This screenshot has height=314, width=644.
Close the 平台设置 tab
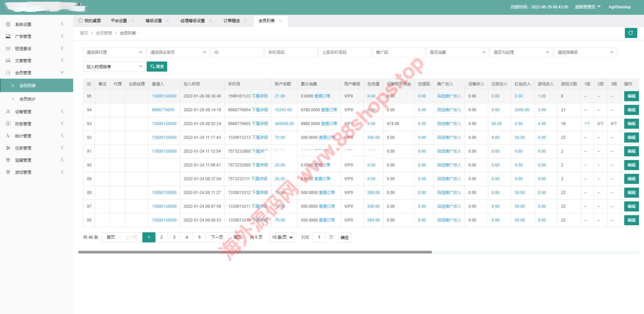[132, 21]
